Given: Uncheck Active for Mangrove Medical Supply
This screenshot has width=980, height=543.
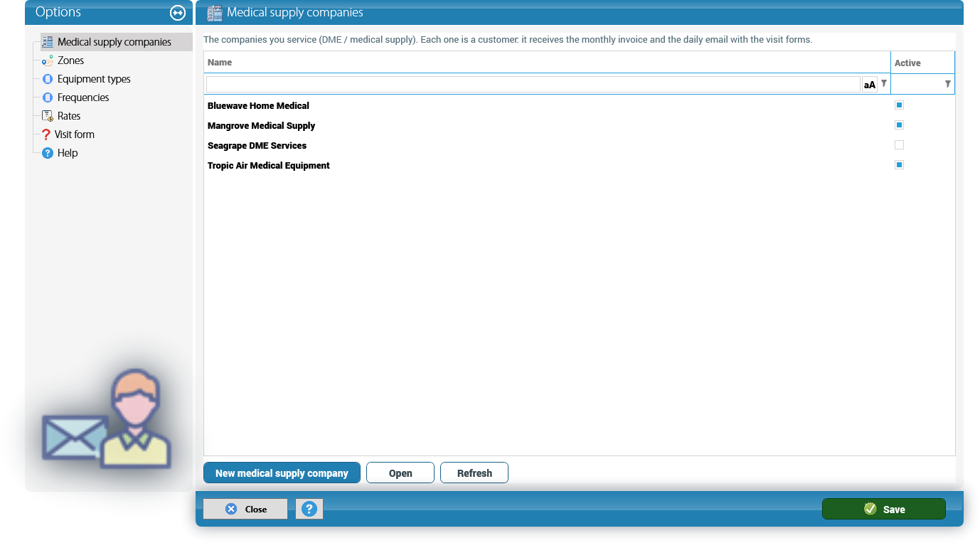Looking at the screenshot, I should coord(899,125).
